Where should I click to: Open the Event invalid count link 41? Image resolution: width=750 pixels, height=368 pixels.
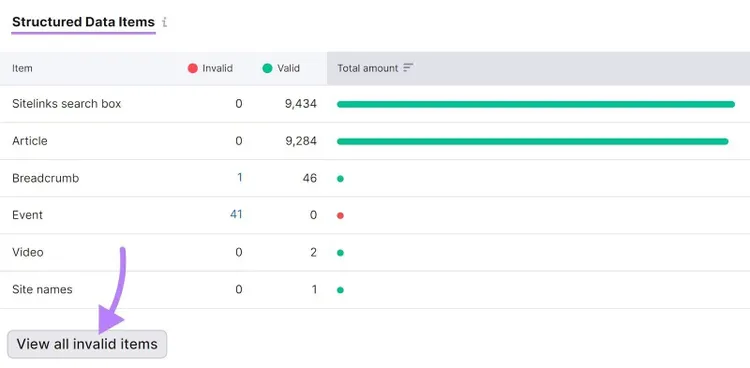click(x=236, y=214)
